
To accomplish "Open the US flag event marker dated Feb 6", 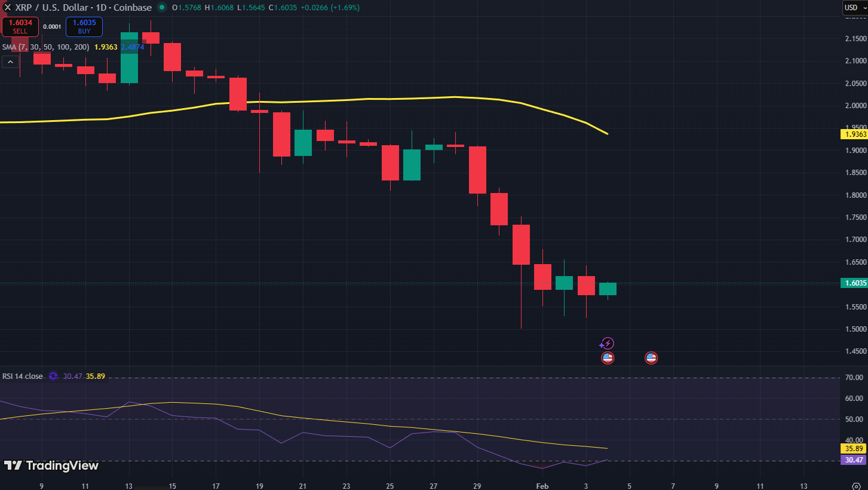I will (x=651, y=358).
